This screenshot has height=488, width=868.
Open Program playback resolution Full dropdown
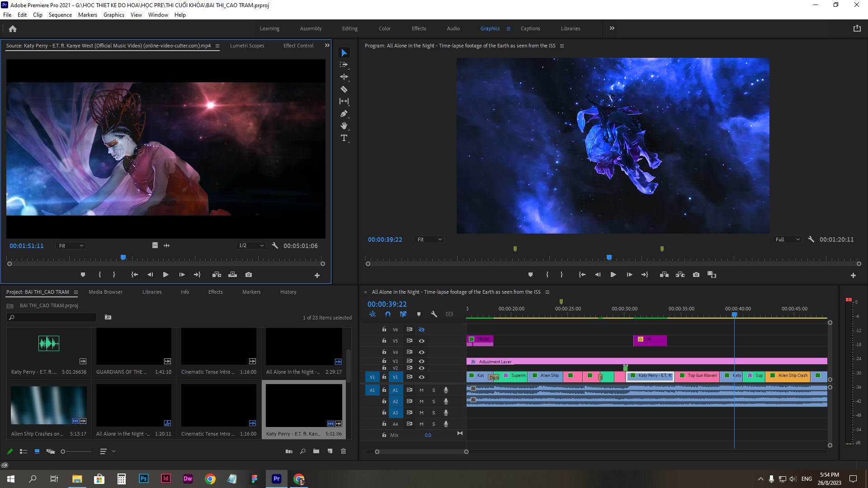pyautogui.click(x=788, y=239)
